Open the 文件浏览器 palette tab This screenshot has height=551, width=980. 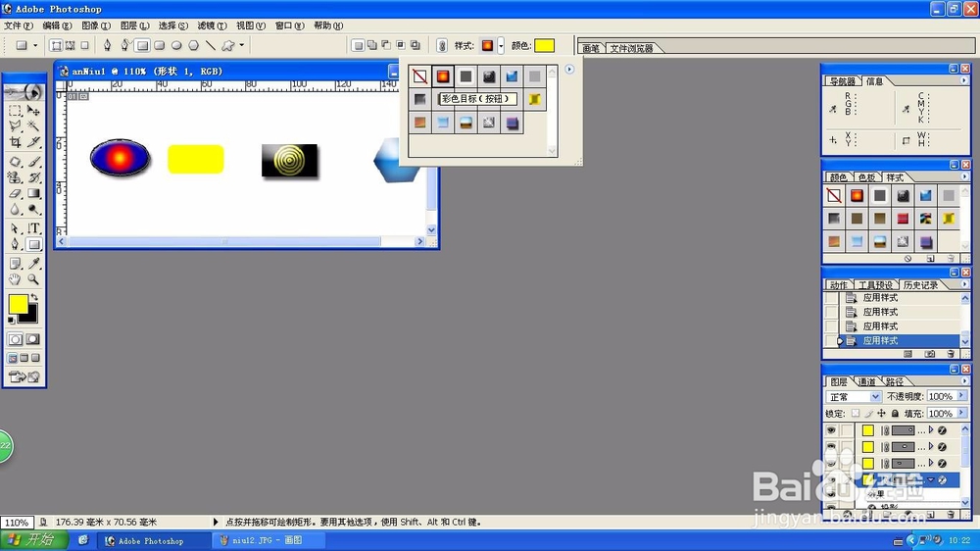point(631,48)
